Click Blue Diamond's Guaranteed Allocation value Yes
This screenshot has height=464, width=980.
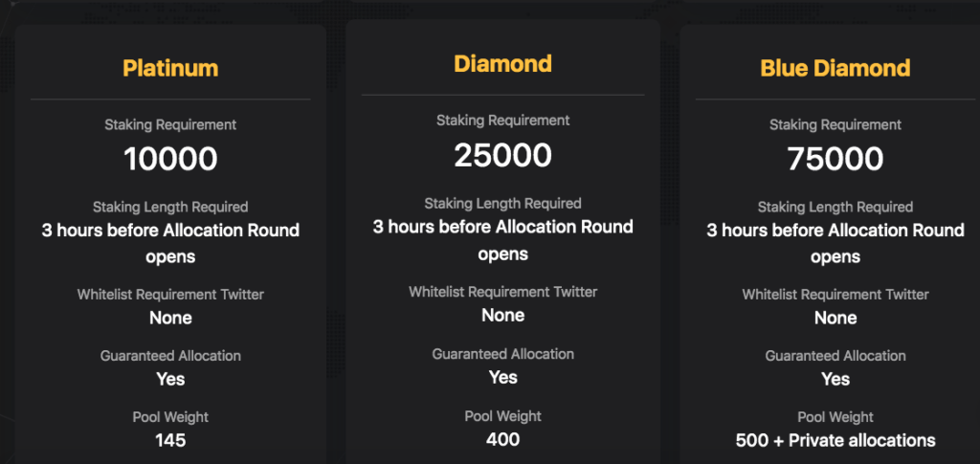click(x=835, y=379)
